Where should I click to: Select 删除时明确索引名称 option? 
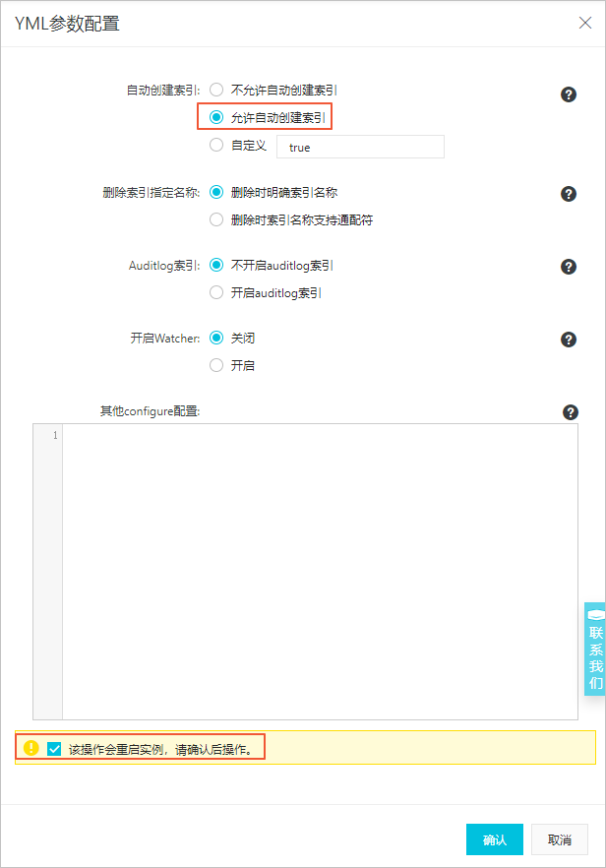[216, 192]
